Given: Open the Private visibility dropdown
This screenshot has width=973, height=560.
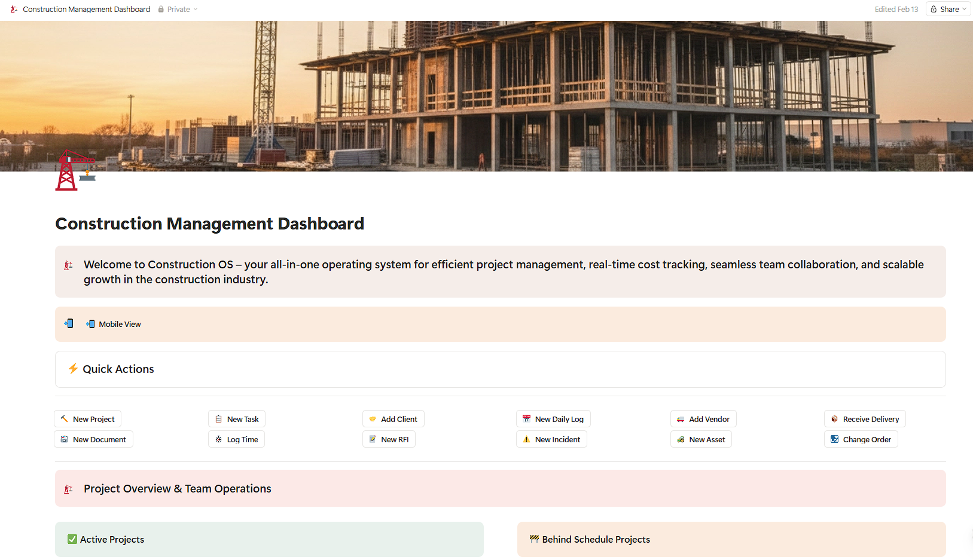Looking at the screenshot, I should (x=178, y=9).
